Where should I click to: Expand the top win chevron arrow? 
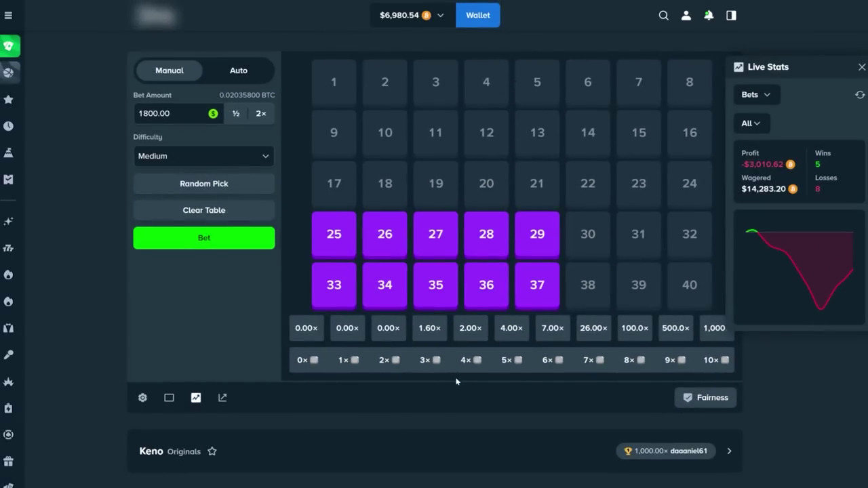point(729,451)
